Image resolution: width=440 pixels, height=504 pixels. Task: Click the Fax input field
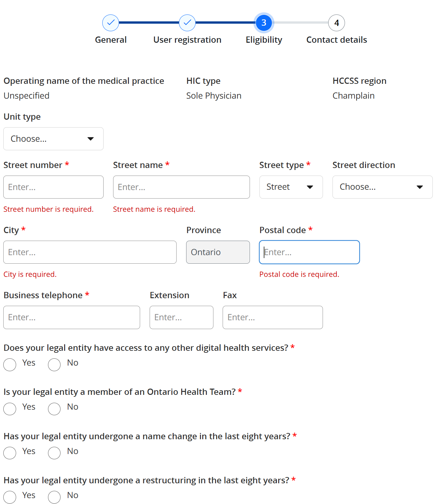[x=273, y=317]
